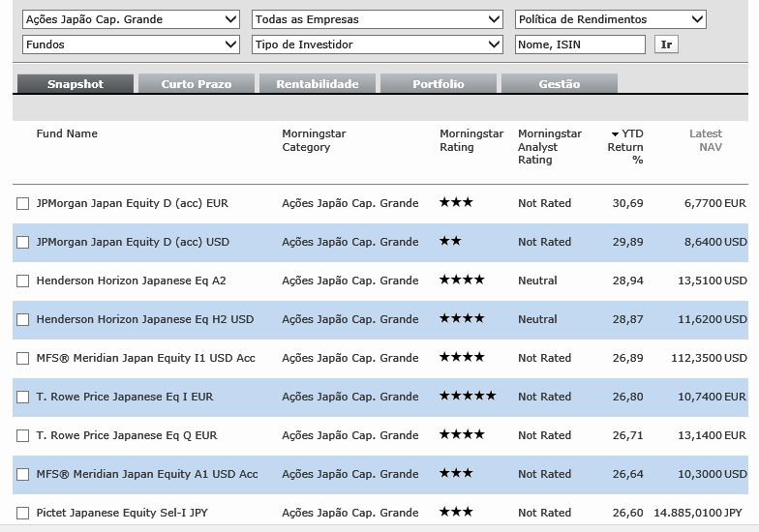
Task: Open MFS Meridian Japan Equity I1 USD Acc
Action: click(145, 358)
